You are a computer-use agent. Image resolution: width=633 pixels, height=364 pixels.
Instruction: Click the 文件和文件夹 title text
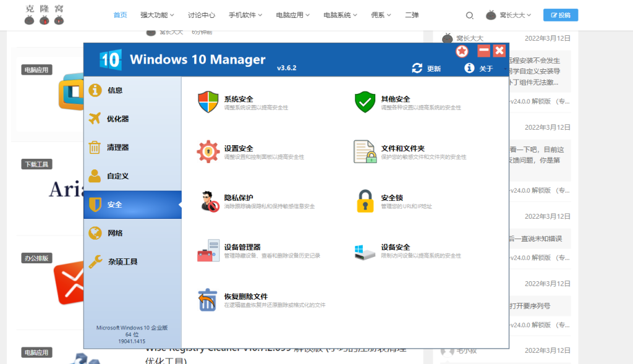402,148
